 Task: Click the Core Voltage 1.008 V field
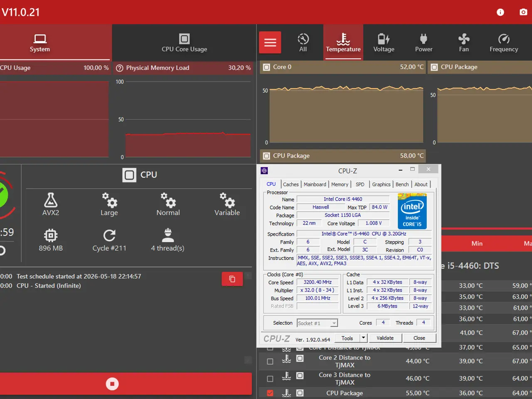tap(374, 223)
